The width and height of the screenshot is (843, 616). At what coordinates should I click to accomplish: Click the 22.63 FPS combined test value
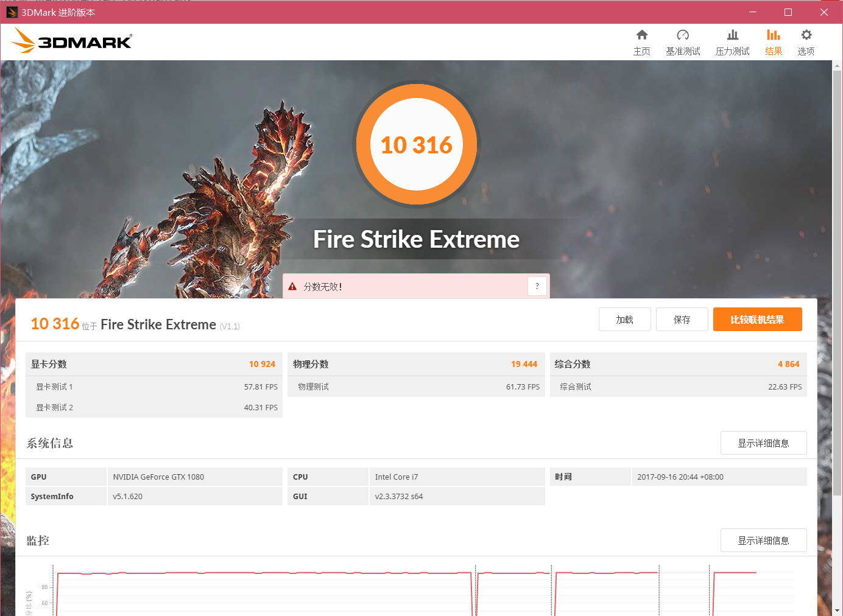click(x=785, y=387)
